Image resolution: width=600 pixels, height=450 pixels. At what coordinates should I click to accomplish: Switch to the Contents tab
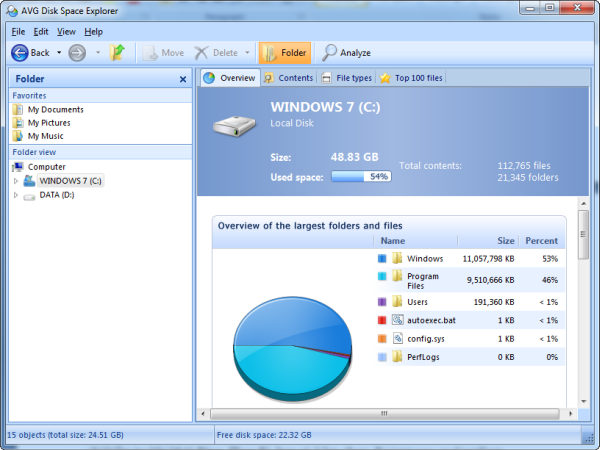coord(289,78)
